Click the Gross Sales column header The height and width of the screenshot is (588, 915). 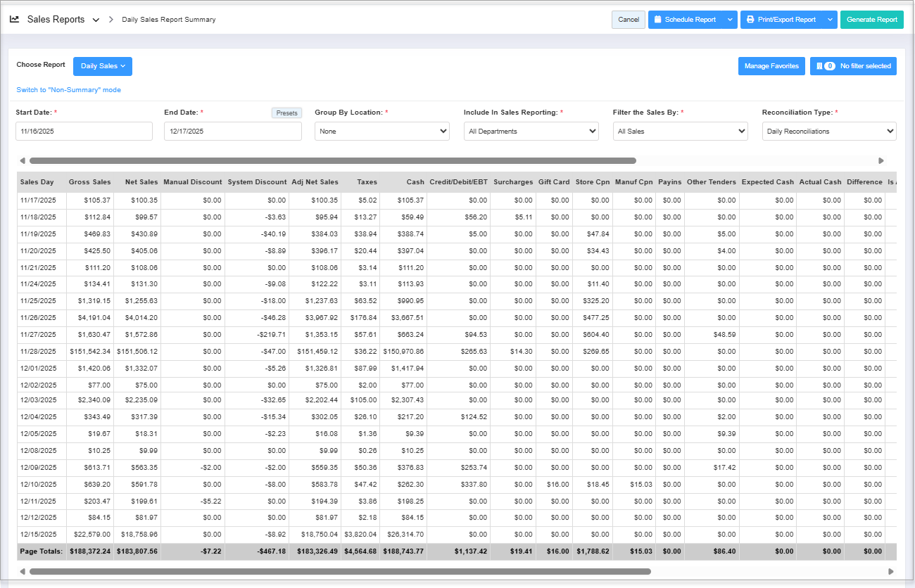(x=89, y=182)
